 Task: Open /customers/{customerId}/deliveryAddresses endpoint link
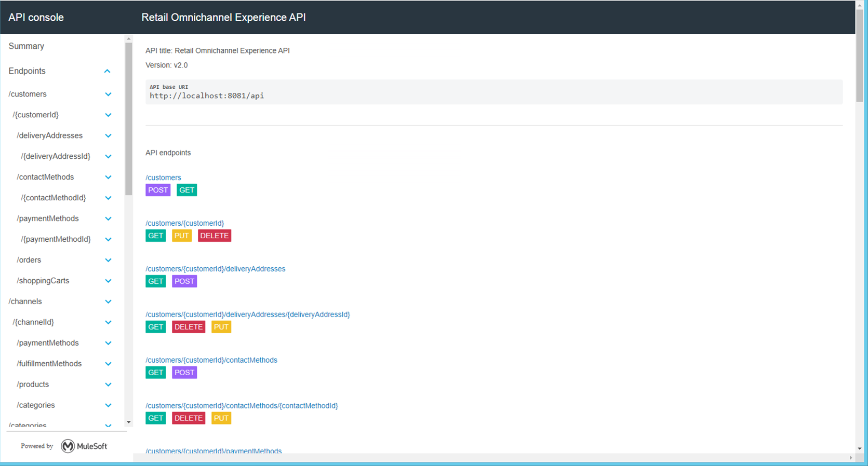[x=215, y=269]
